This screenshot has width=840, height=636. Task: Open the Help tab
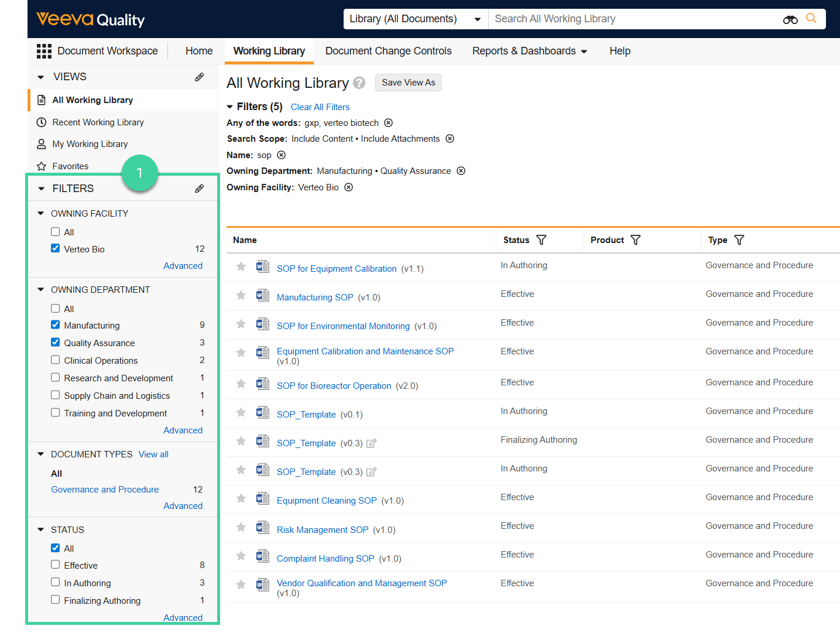pos(620,51)
